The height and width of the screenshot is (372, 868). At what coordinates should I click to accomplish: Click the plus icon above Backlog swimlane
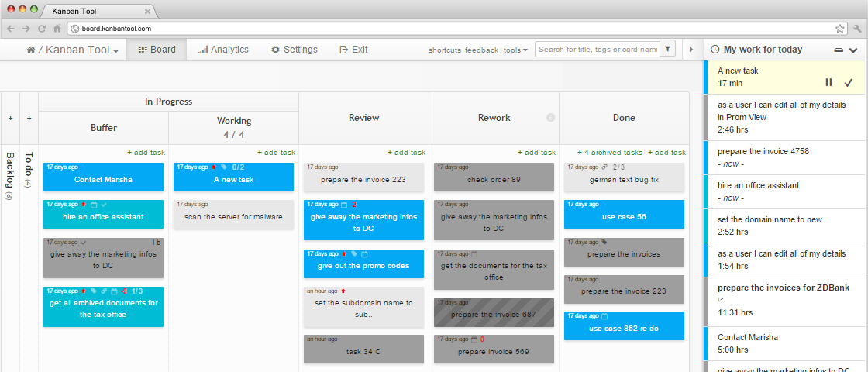pyautogui.click(x=10, y=118)
